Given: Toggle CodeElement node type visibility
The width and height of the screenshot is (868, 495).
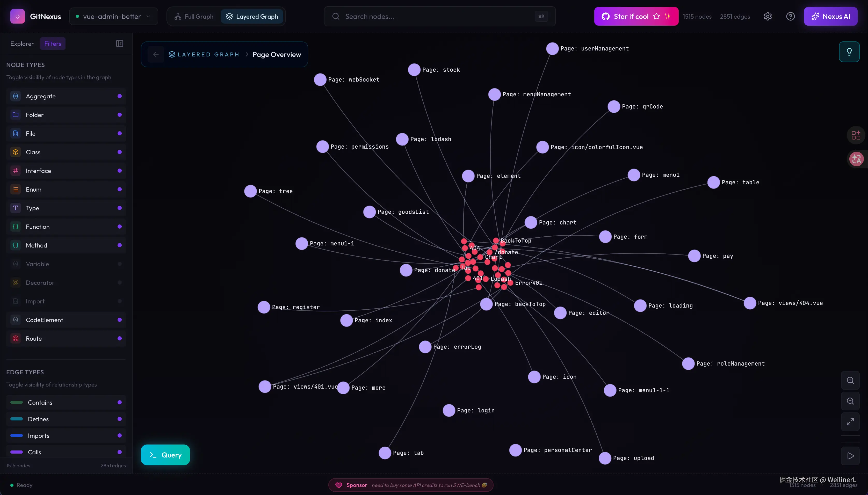Looking at the screenshot, I should point(66,320).
